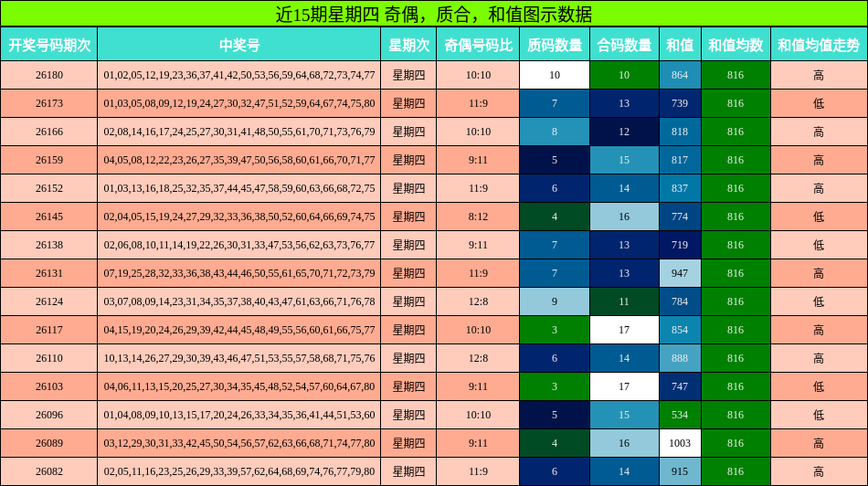
Task: Select issue number 26166
Action: point(48,132)
